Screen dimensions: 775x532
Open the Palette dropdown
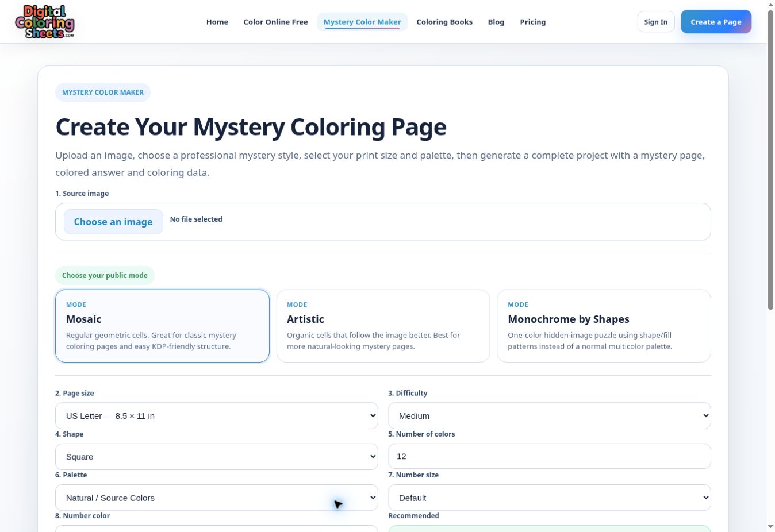click(217, 498)
